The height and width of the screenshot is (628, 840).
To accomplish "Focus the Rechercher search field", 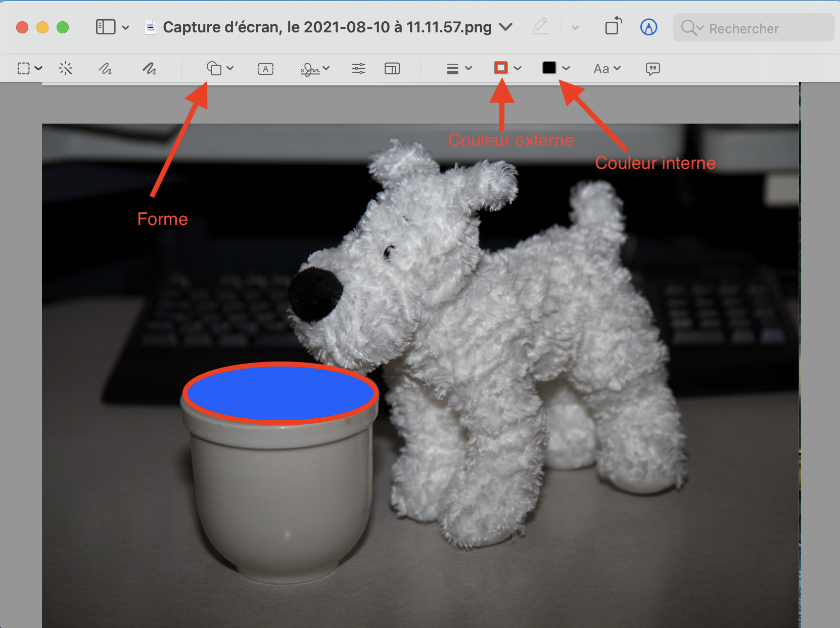I will [753, 27].
